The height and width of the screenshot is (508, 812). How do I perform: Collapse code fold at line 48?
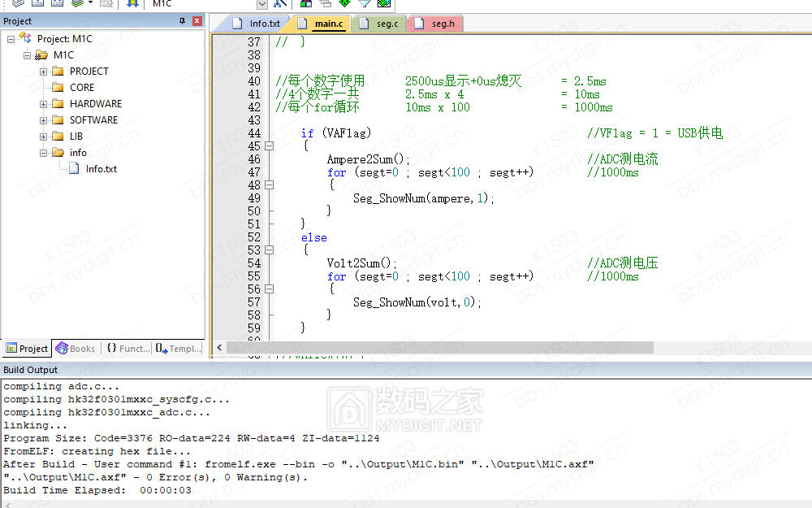(x=270, y=185)
